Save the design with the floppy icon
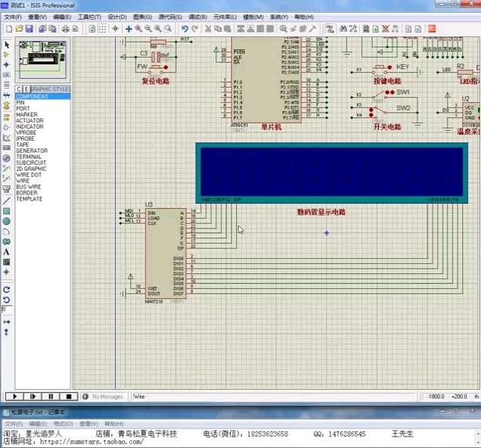 29,29
